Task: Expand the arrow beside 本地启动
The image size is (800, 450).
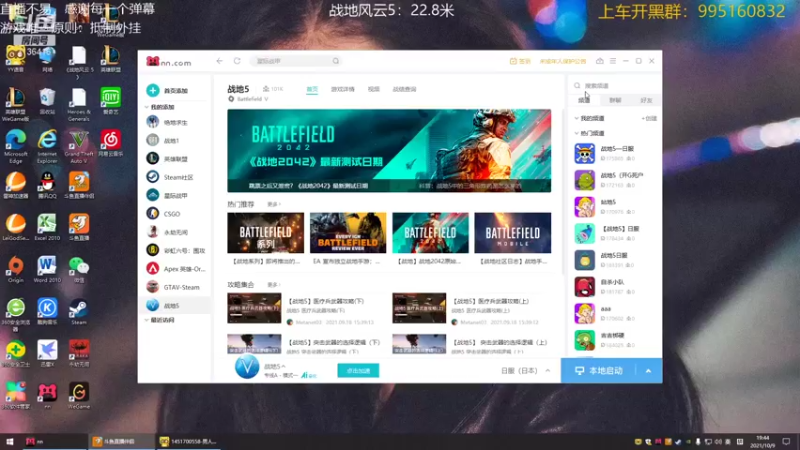Action: pyautogui.click(x=648, y=371)
